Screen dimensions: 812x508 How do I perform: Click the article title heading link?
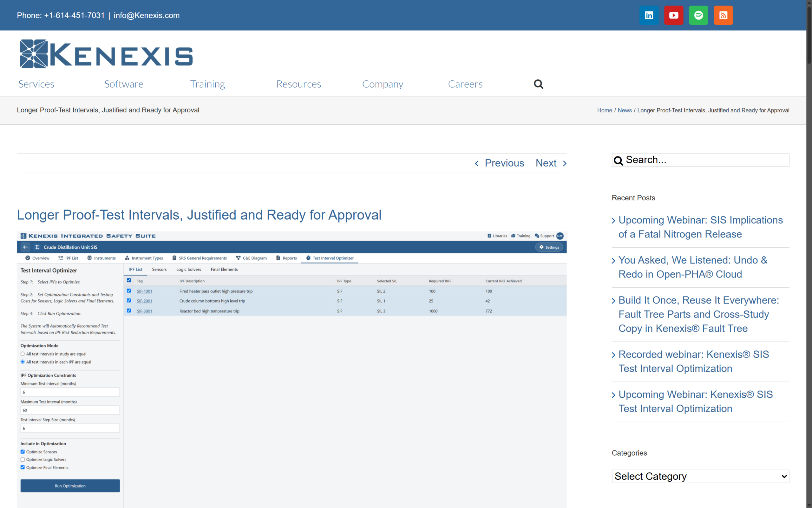(199, 215)
